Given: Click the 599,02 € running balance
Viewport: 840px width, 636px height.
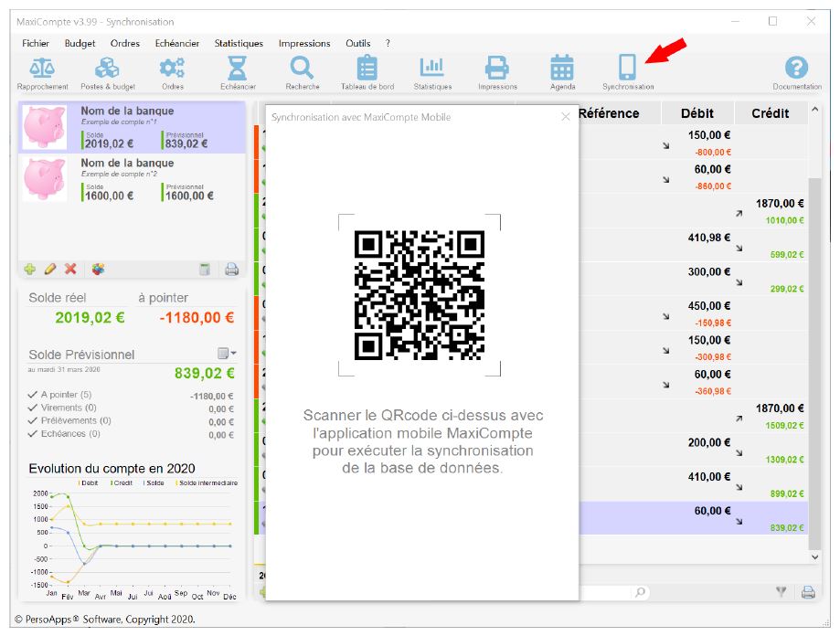Looking at the screenshot, I should tap(787, 255).
